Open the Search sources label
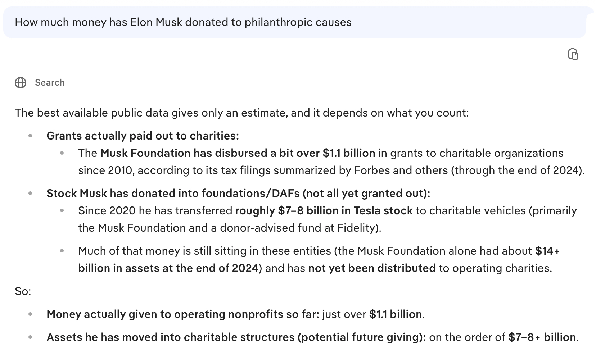596x364 pixels. tap(50, 83)
